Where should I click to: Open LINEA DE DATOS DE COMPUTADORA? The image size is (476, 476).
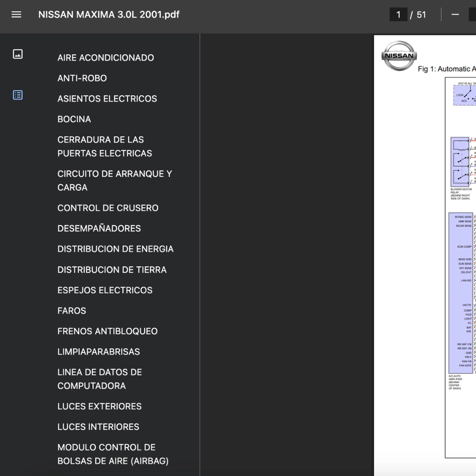coord(100,379)
